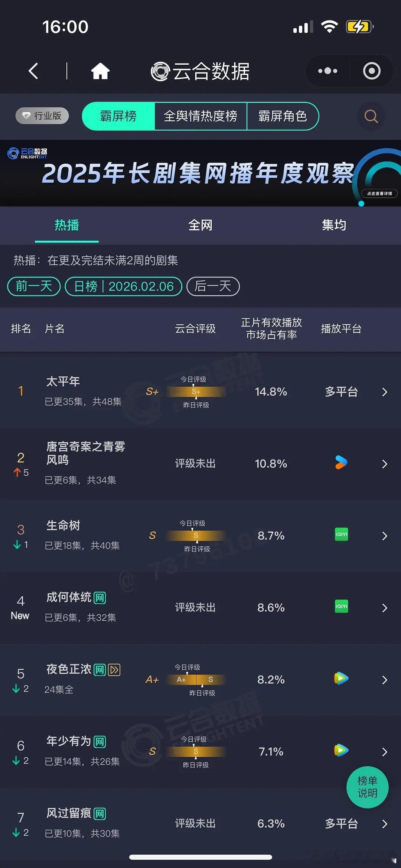Expand the chevron beside 年少有为
Viewport: 401px width, 868px height.
click(384, 752)
